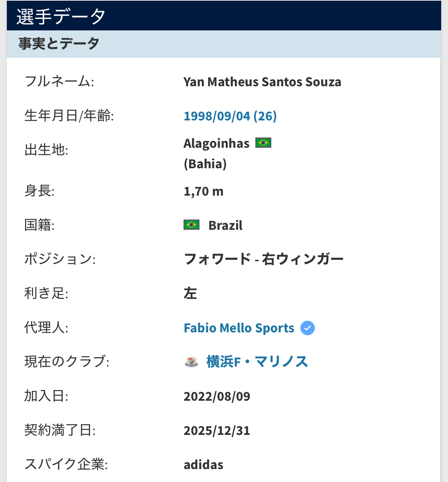Image resolution: width=448 pixels, height=482 pixels.
Task: Click the Yokohama F. Marinos club crest
Action: pyautogui.click(x=192, y=362)
